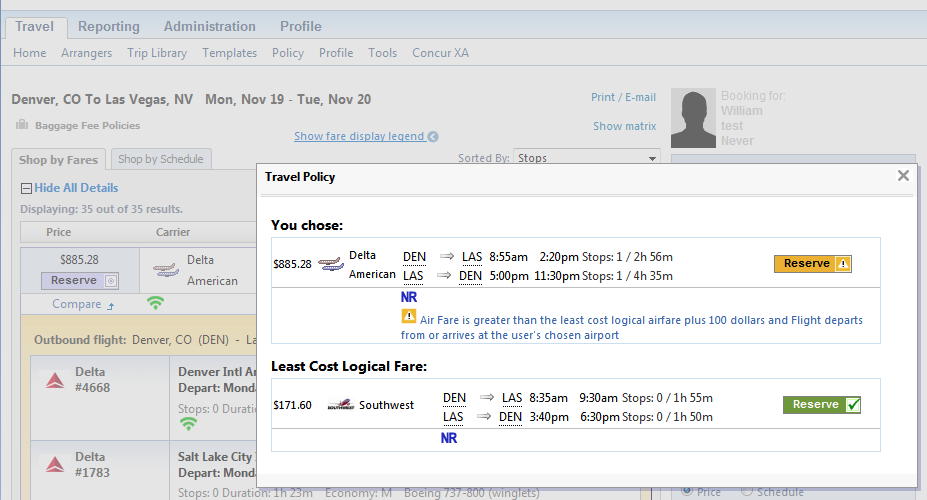This screenshot has width=927, height=500.
Task: Click the arrow icon beside Show fare display legend
Action: [433, 137]
